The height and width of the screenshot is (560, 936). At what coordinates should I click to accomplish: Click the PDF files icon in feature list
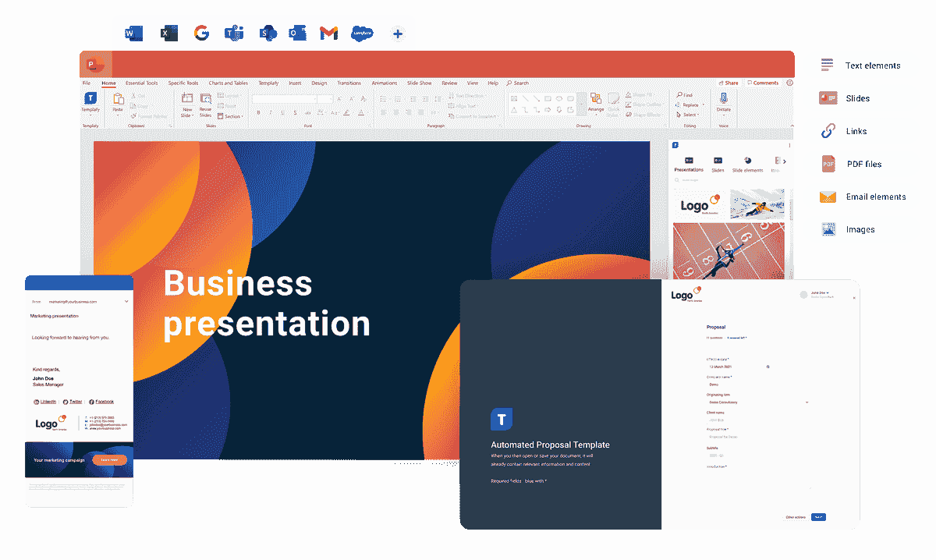point(828,164)
